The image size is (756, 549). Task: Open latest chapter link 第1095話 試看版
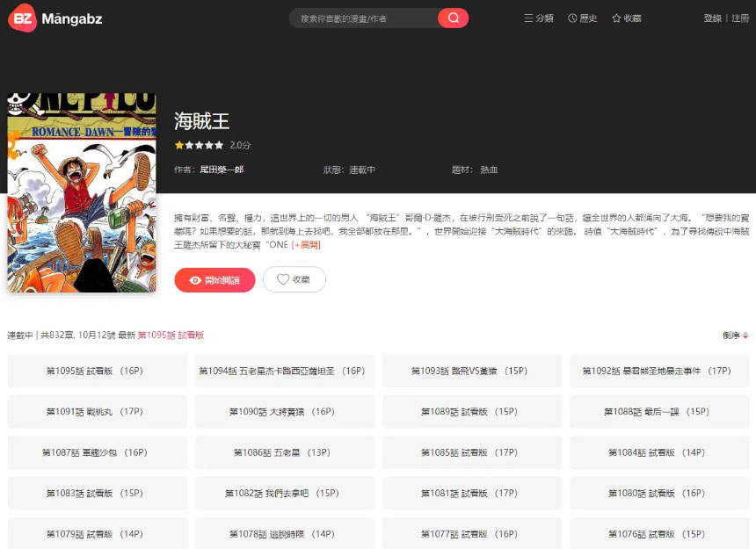coord(171,336)
